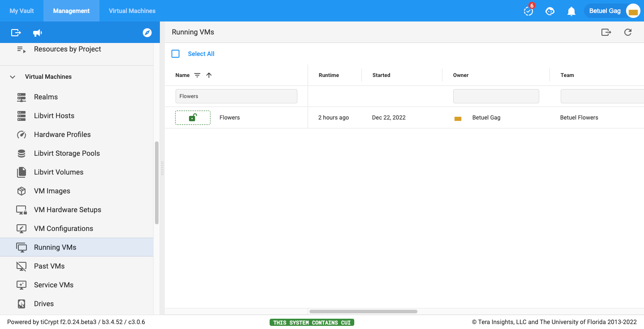Open the compass navigation icon
This screenshot has height=329, width=644.
coord(147,33)
